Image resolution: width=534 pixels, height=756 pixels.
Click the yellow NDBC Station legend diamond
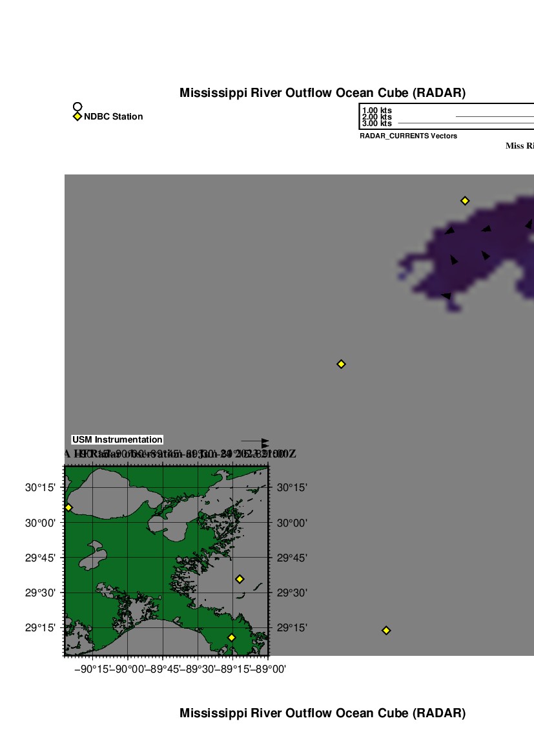click(77, 116)
